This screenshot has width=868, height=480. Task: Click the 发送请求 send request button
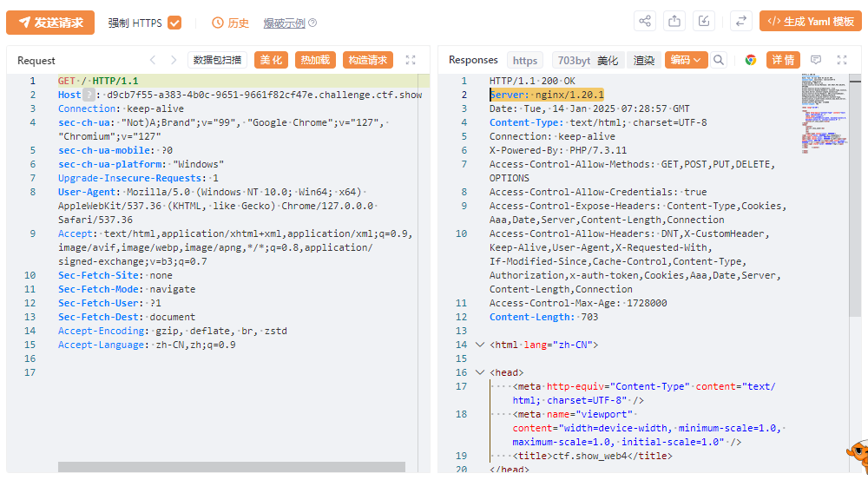tap(50, 23)
